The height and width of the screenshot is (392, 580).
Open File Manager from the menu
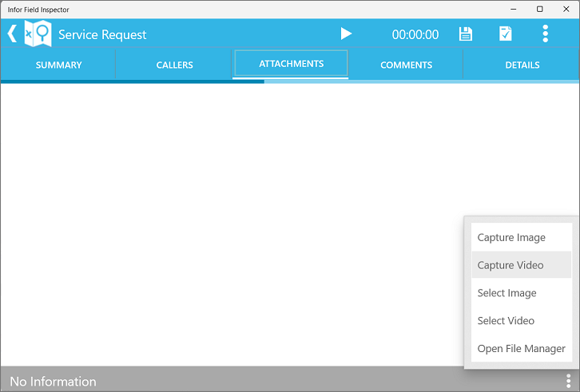[x=521, y=349]
